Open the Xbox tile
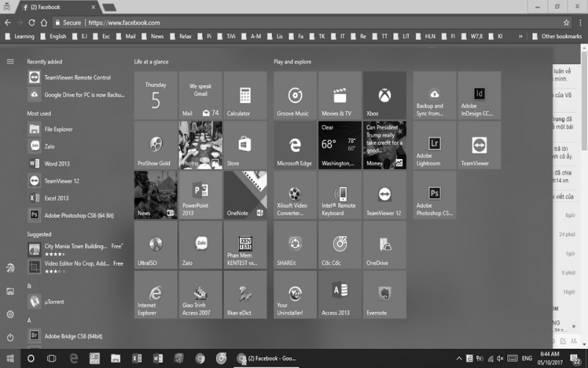The width and height of the screenshot is (588, 368). pos(384,96)
